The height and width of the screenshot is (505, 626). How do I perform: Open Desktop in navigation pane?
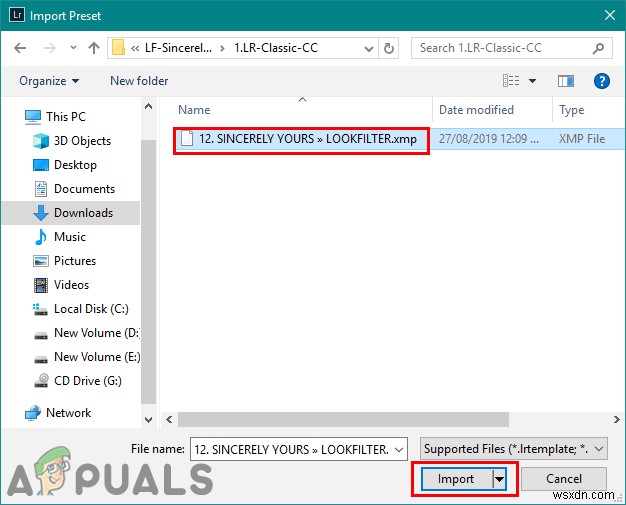[x=64, y=165]
